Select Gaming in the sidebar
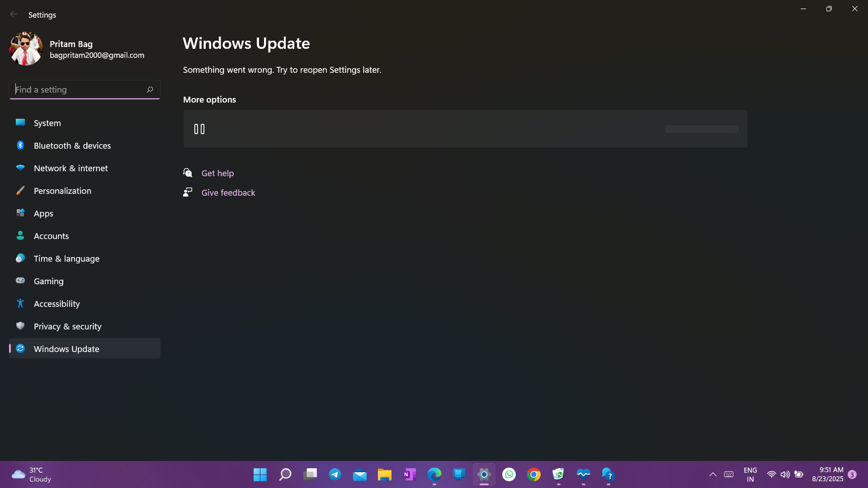Viewport: 868px width, 488px height. (85, 281)
